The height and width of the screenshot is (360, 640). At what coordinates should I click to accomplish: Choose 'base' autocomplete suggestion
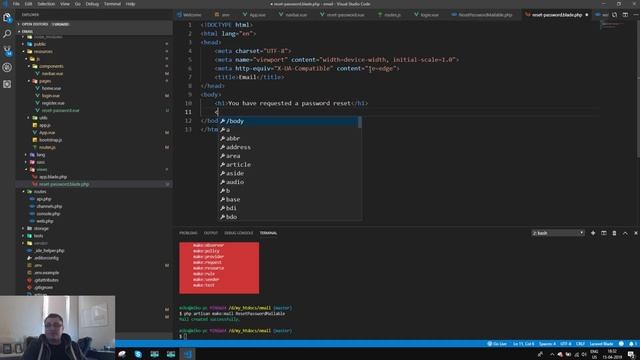288,200
